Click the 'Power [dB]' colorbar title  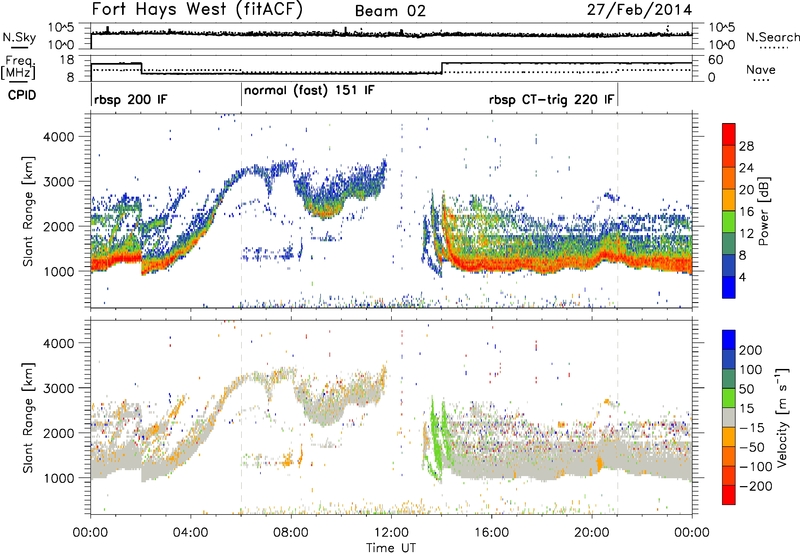tap(763, 211)
